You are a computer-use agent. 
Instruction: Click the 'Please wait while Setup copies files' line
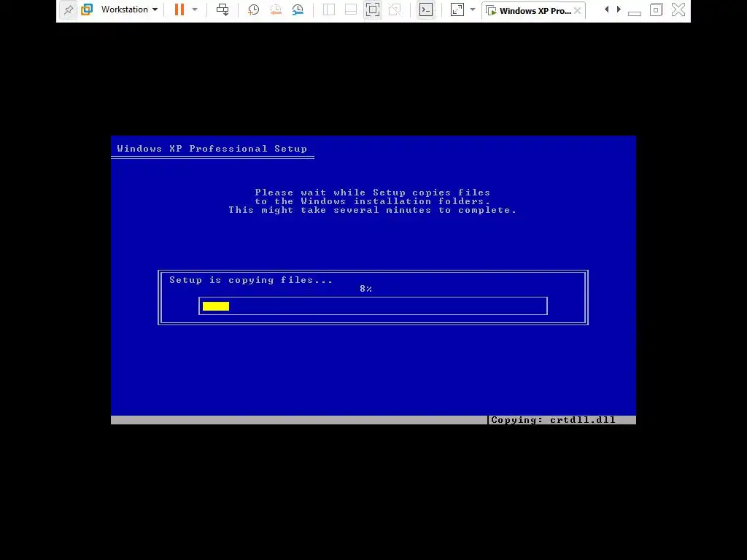pyautogui.click(x=373, y=192)
